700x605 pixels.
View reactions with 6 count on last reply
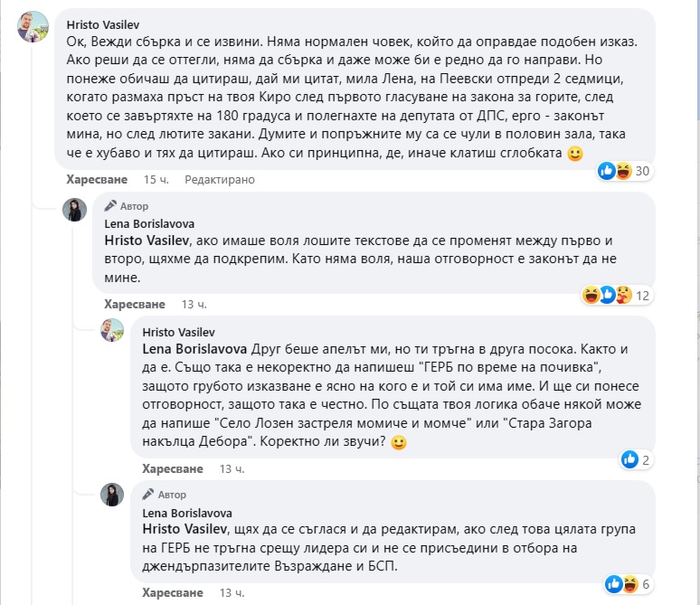tap(631, 583)
